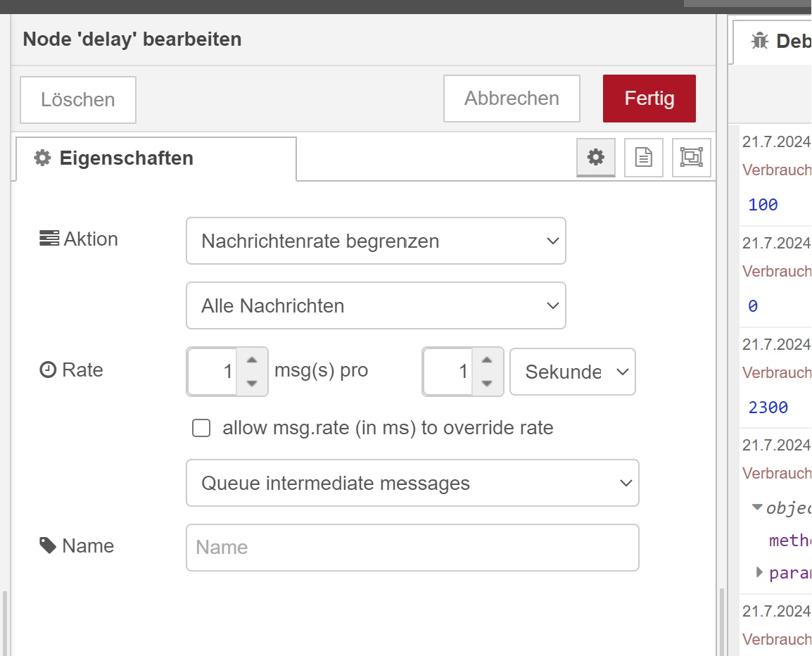Enable allow msg.rate to override rate
This screenshot has width=812, height=656.
coord(201,428)
